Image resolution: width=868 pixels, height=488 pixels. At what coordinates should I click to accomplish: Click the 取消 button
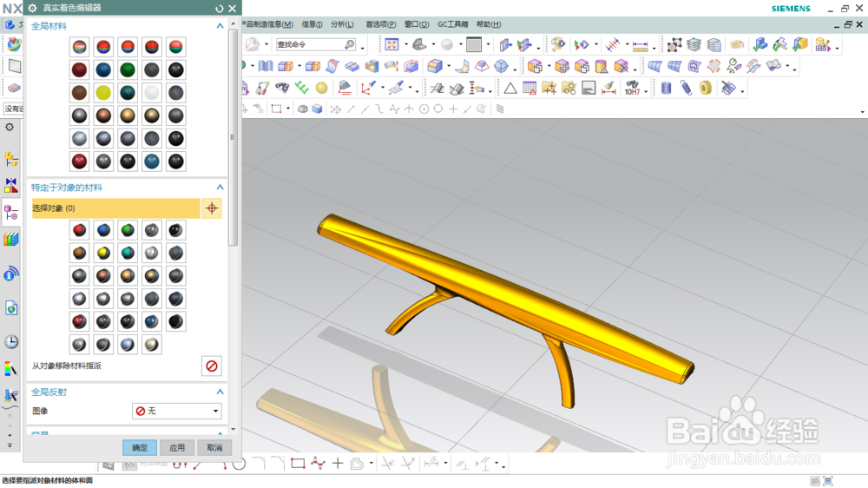tap(214, 447)
